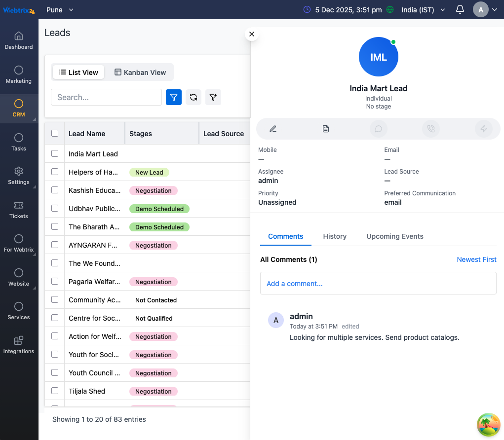Go to Dashboard in the sidebar

click(x=19, y=40)
